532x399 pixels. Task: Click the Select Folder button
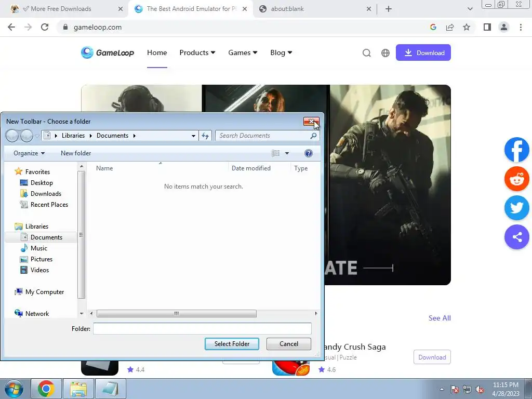coord(232,344)
